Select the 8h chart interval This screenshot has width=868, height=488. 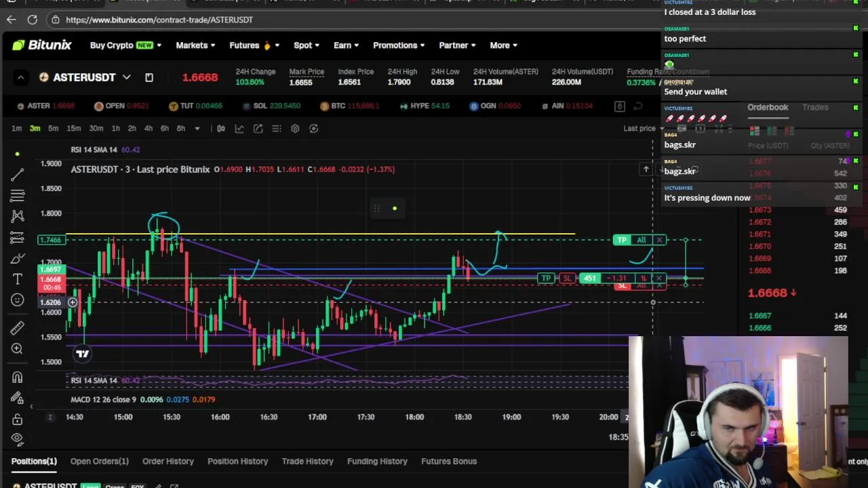pyautogui.click(x=181, y=129)
